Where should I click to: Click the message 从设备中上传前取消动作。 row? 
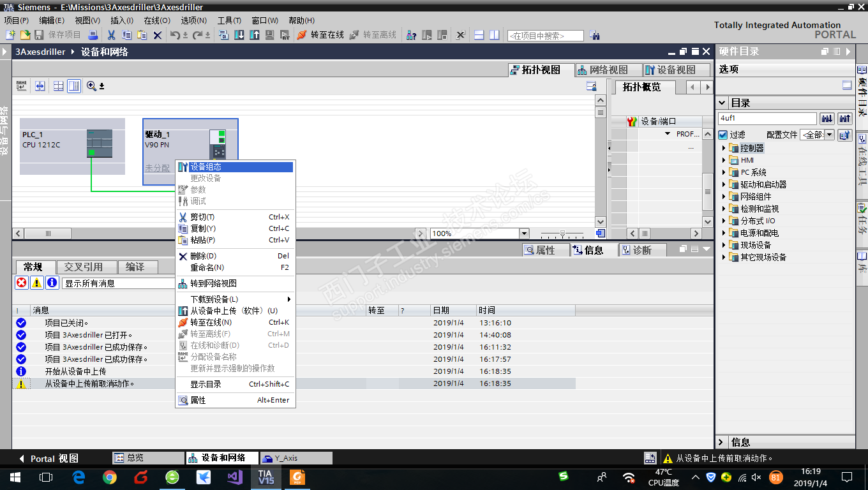point(295,383)
